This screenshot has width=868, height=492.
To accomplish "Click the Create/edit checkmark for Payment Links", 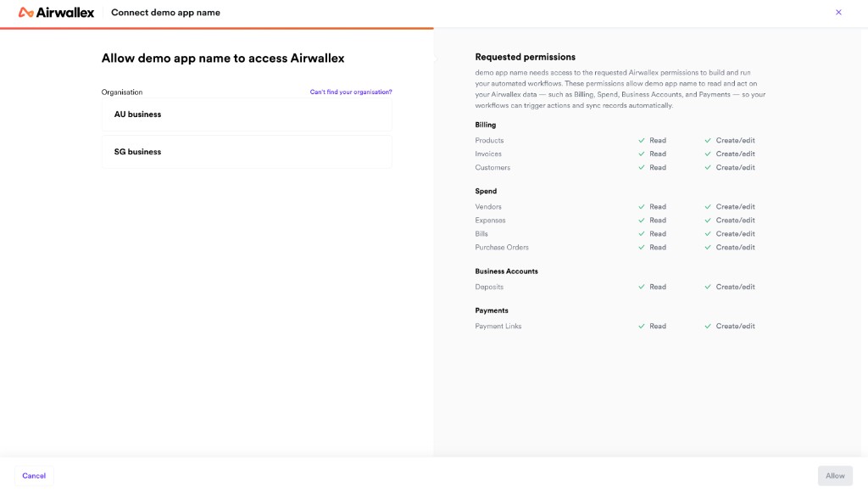I will tap(708, 326).
